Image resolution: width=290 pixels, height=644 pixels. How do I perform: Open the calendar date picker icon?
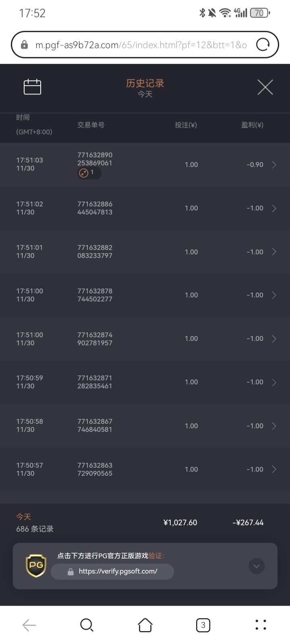tap(32, 87)
